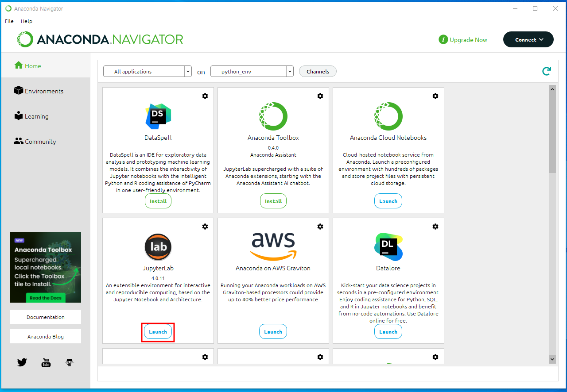Open the File menu
The image size is (567, 392).
click(x=9, y=21)
